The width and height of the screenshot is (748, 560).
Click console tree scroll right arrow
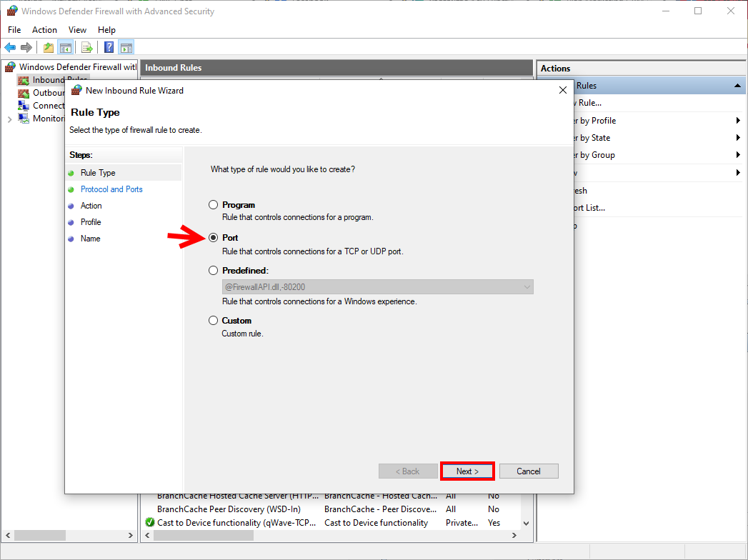coord(130,535)
